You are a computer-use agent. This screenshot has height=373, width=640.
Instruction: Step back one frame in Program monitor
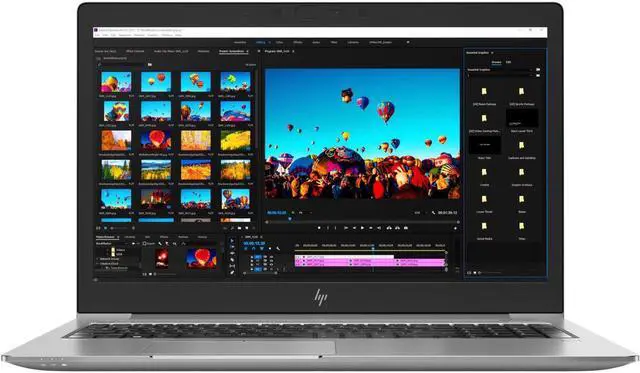[354, 228]
